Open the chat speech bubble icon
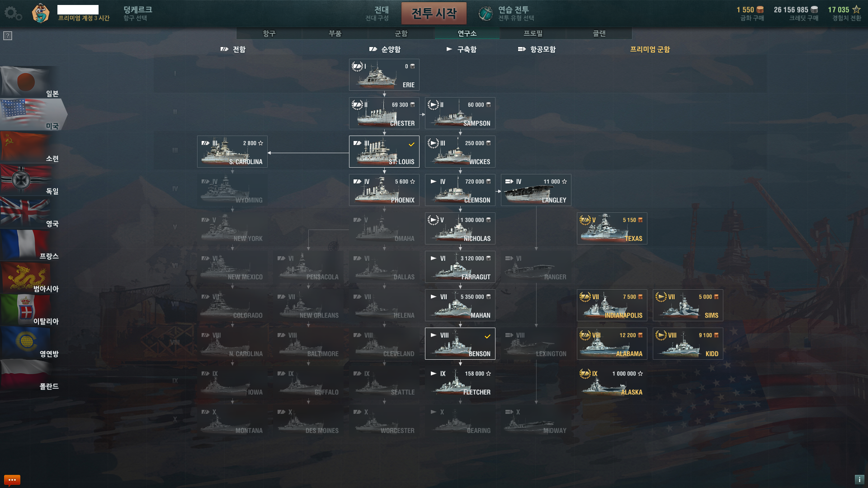 coord(12,480)
